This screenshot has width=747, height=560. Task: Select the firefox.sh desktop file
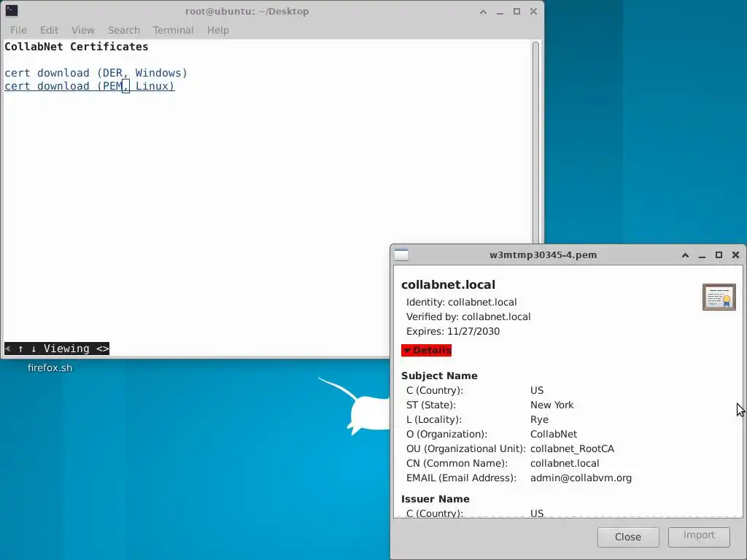pyautogui.click(x=50, y=367)
